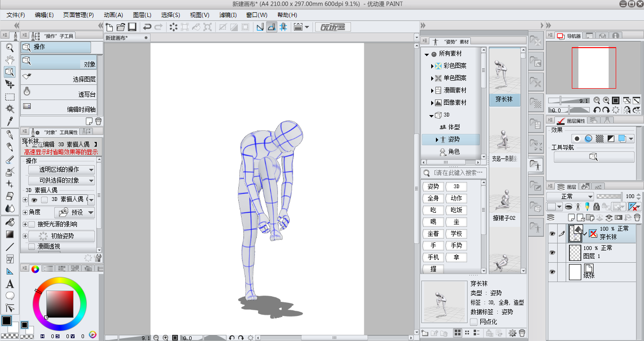644x341 pixels.
Task: Expand the 漫画素材 folder
Action: pyautogui.click(x=432, y=91)
